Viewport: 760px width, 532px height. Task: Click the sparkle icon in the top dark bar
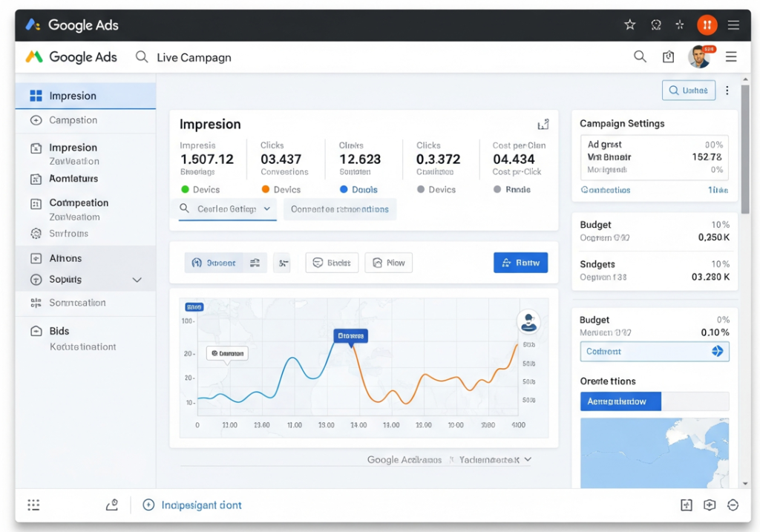click(x=680, y=24)
